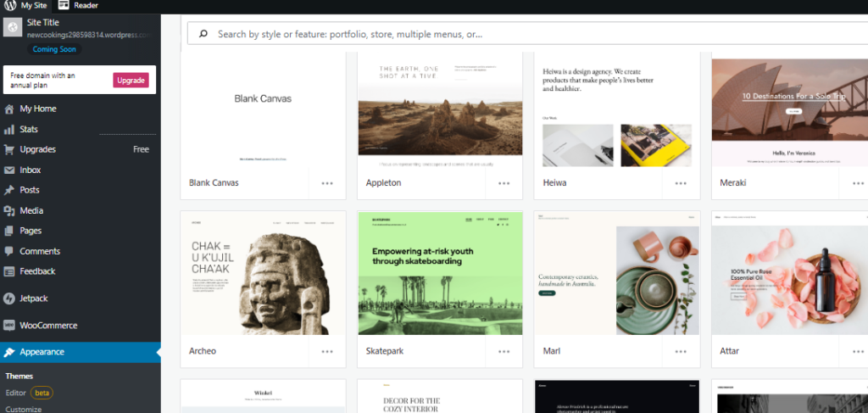Open Attar theme options menu
This screenshot has height=413, width=868.
(x=858, y=351)
